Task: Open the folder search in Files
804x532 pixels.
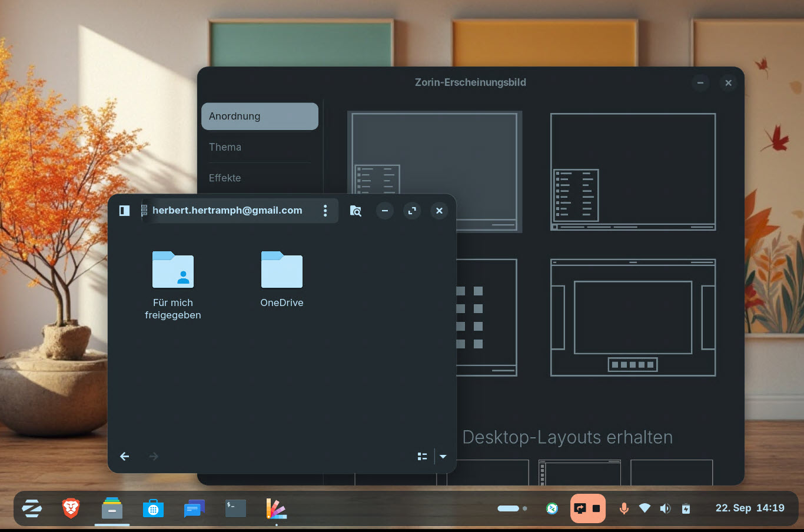Action: coord(356,211)
